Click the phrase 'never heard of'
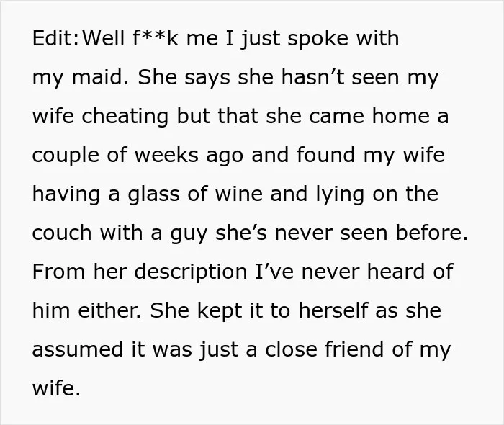The width and height of the screenshot is (504, 425). 377,272
